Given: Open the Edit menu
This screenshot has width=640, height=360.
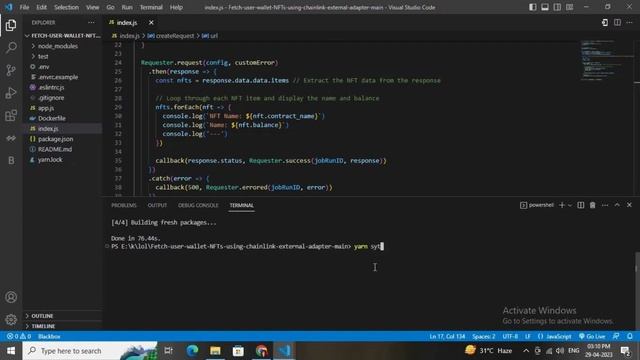Looking at the screenshot, I should pyautogui.click(x=41, y=7).
